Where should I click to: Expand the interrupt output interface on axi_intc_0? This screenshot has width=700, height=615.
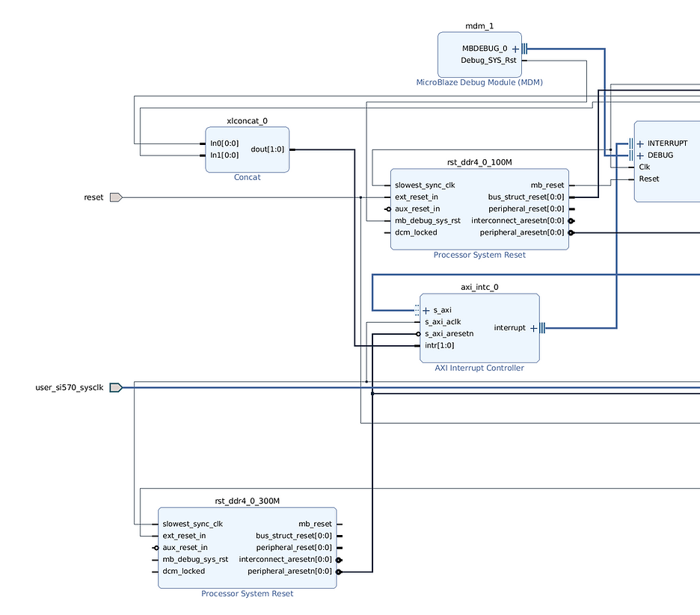pyautogui.click(x=533, y=328)
